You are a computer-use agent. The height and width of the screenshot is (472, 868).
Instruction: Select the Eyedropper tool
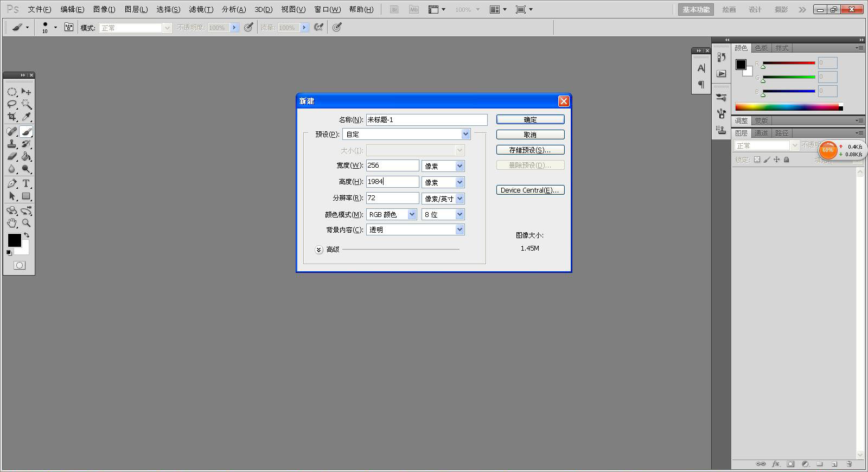click(x=26, y=117)
